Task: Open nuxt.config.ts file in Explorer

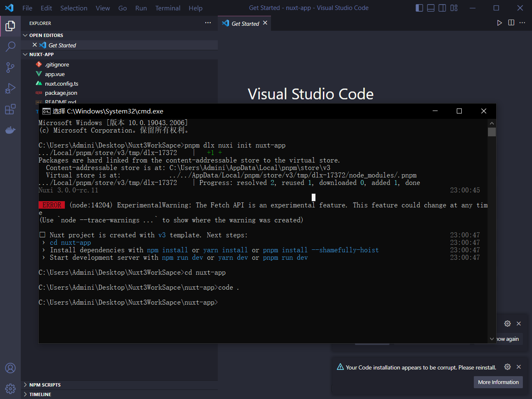Action: (62, 84)
